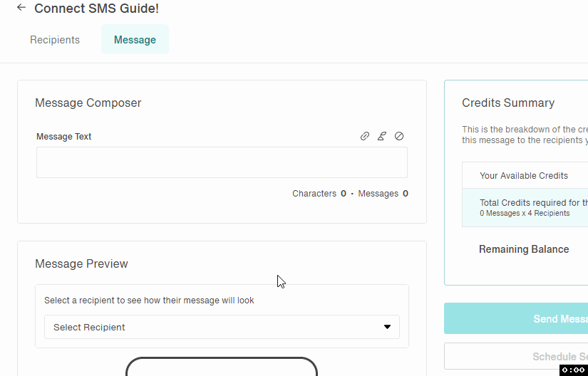The image size is (588, 376).
Task: Click the 'Select a recipient to see' hint text
Action: [x=149, y=301]
